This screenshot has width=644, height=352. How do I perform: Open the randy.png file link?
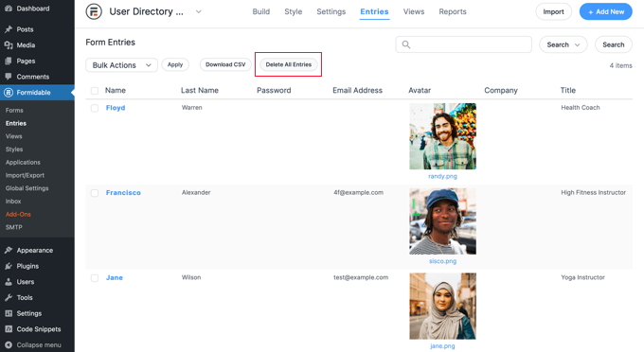pos(442,176)
